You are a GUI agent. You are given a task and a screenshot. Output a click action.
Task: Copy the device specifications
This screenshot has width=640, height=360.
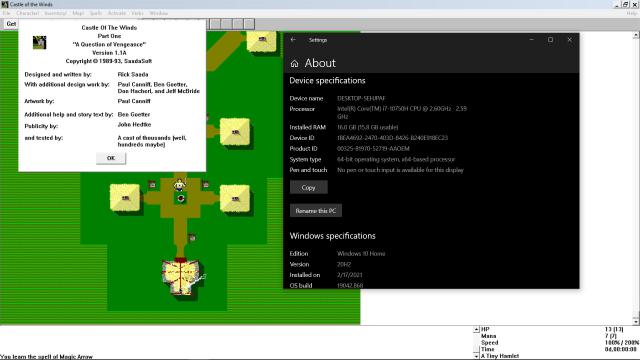(x=308, y=187)
